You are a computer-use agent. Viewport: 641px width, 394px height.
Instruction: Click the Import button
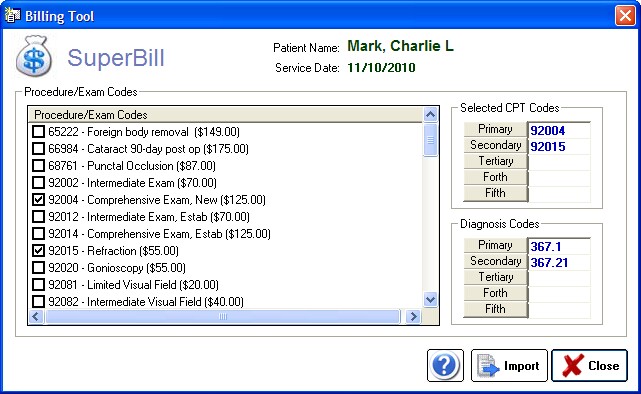tap(509, 365)
